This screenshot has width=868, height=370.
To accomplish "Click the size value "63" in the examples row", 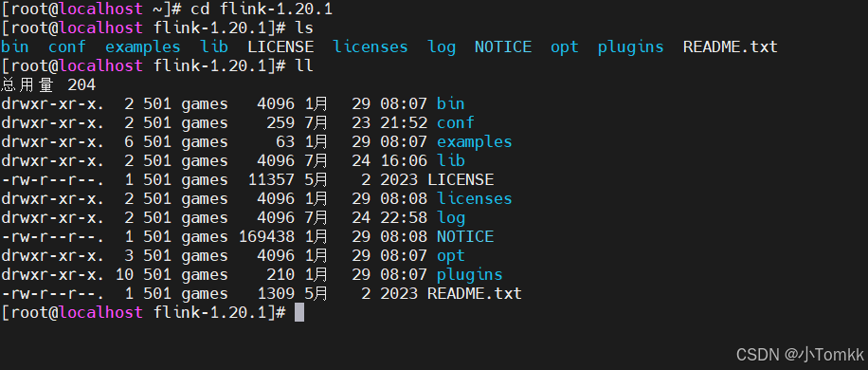I will tap(285, 141).
